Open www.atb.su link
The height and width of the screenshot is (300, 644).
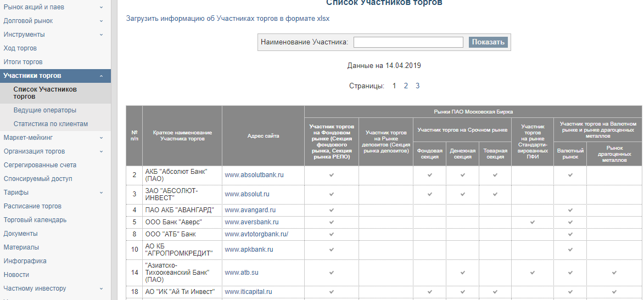[242, 273]
